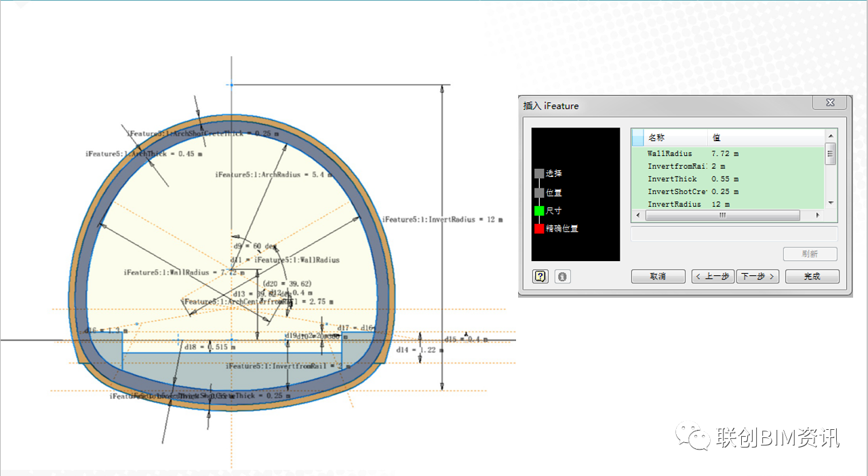
Task: Select the InvertRadius = 12 m sketch dimension
Action: [442, 220]
